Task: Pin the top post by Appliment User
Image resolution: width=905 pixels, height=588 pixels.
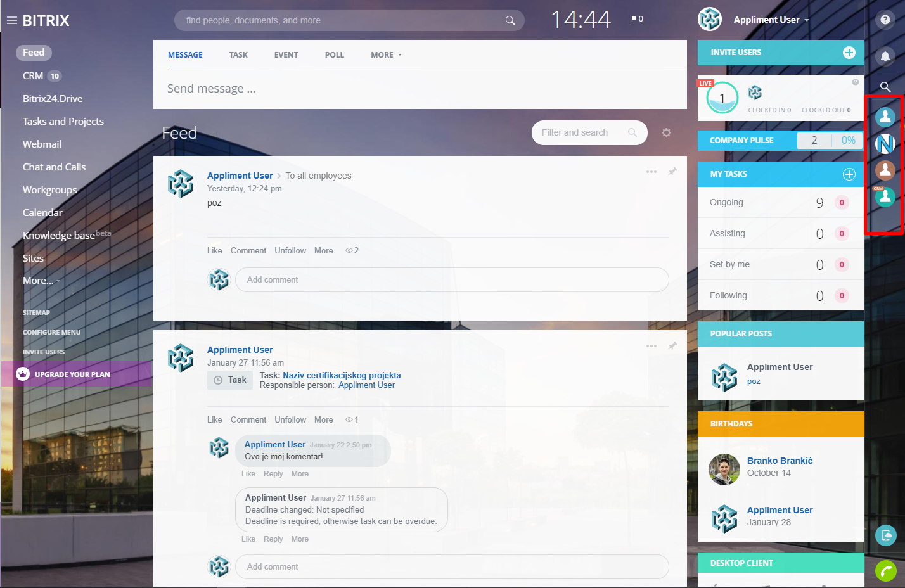Action: (672, 172)
